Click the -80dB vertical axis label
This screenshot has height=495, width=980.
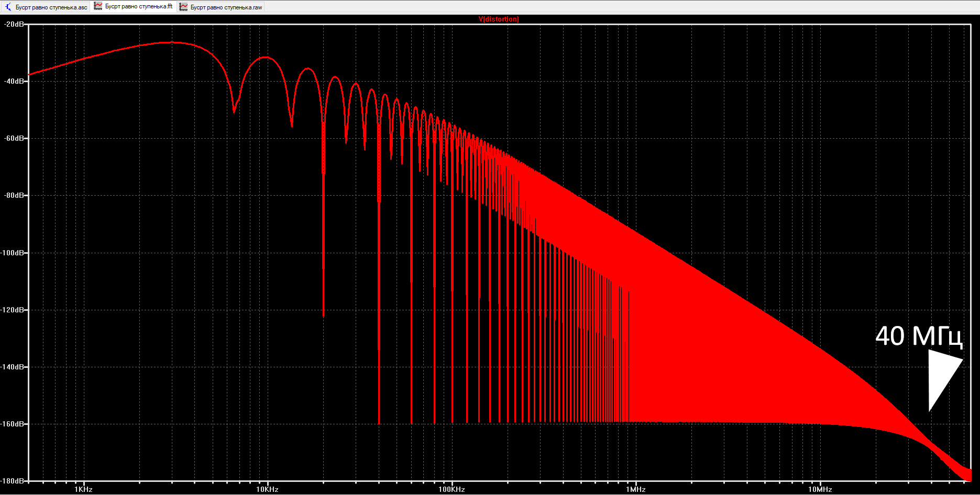pyautogui.click(x=14, y=195)
